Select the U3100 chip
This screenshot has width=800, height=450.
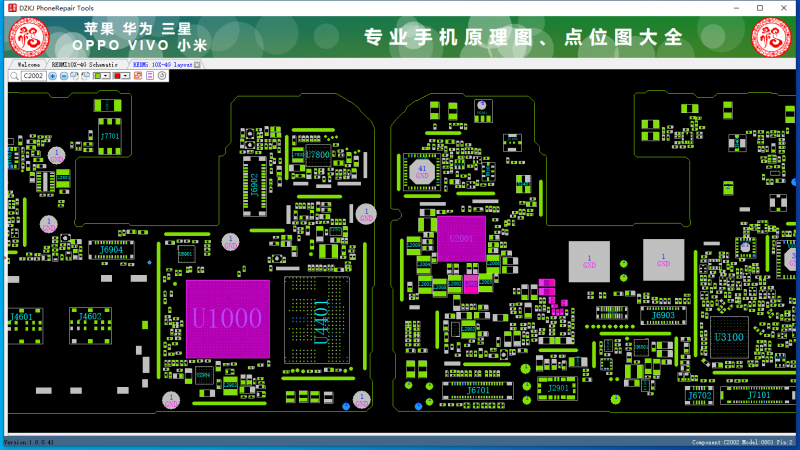pos(729,337)
